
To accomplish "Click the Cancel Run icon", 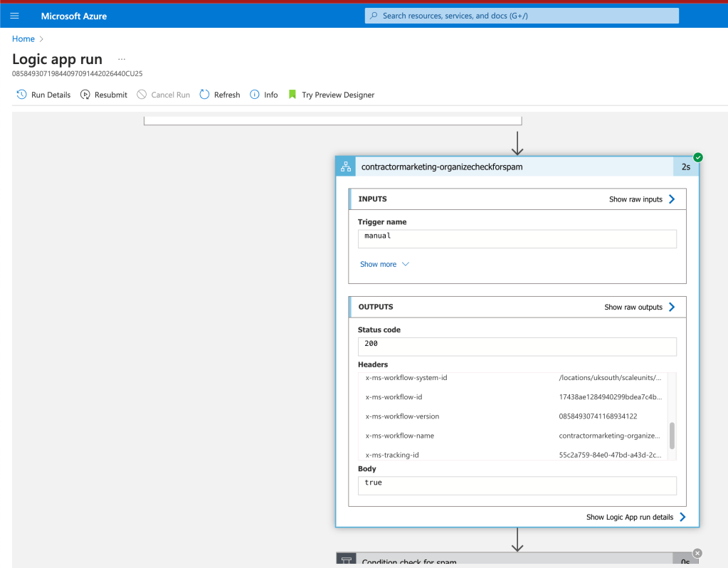I will [x=142, y=94].
